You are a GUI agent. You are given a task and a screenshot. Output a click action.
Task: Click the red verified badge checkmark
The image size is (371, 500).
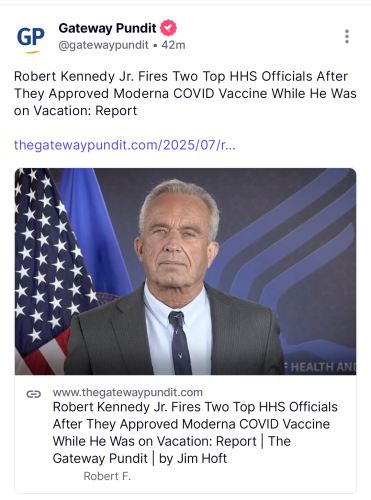point(168,28)
